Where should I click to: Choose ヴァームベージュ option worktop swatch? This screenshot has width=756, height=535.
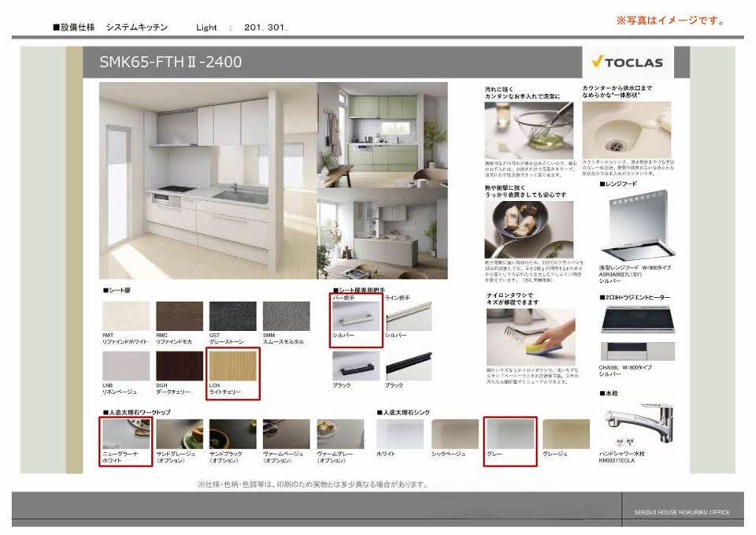[x=287, y=434]
